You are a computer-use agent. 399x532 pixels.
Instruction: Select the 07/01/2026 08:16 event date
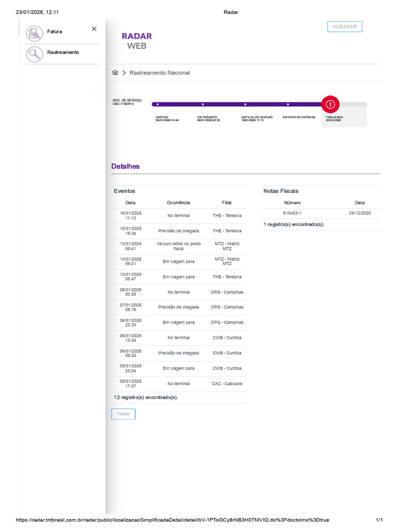[130, 307]
